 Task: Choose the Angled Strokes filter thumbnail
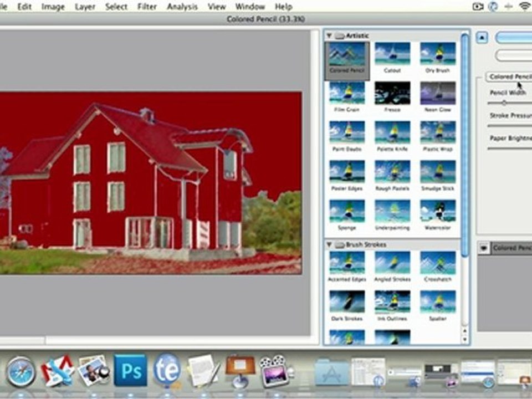392,263
